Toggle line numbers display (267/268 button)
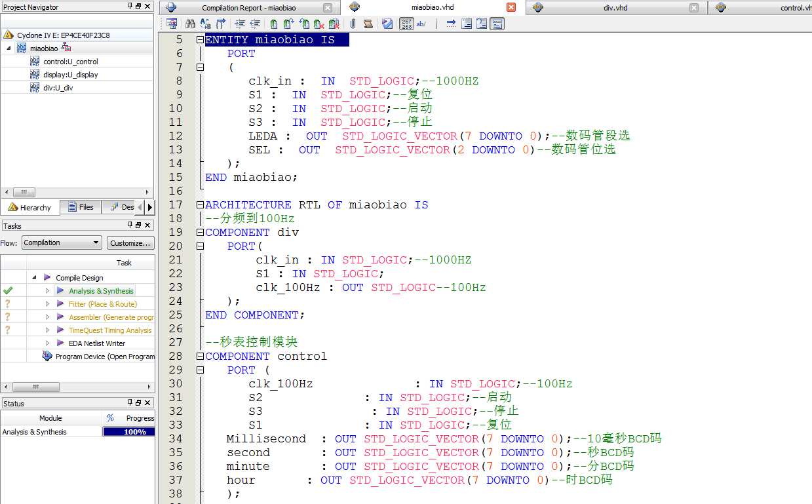The height and width of the screenshot is (504, 812). pos(406,24)
